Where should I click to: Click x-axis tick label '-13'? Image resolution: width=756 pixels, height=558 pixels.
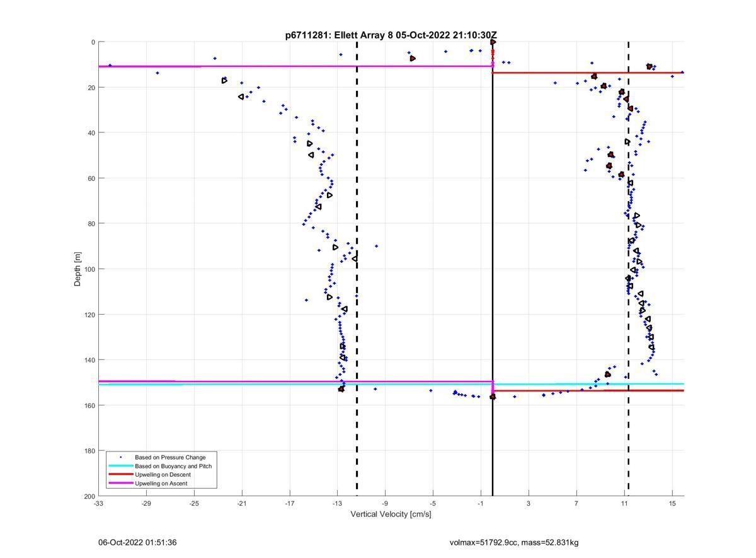(x=337, y=503)
